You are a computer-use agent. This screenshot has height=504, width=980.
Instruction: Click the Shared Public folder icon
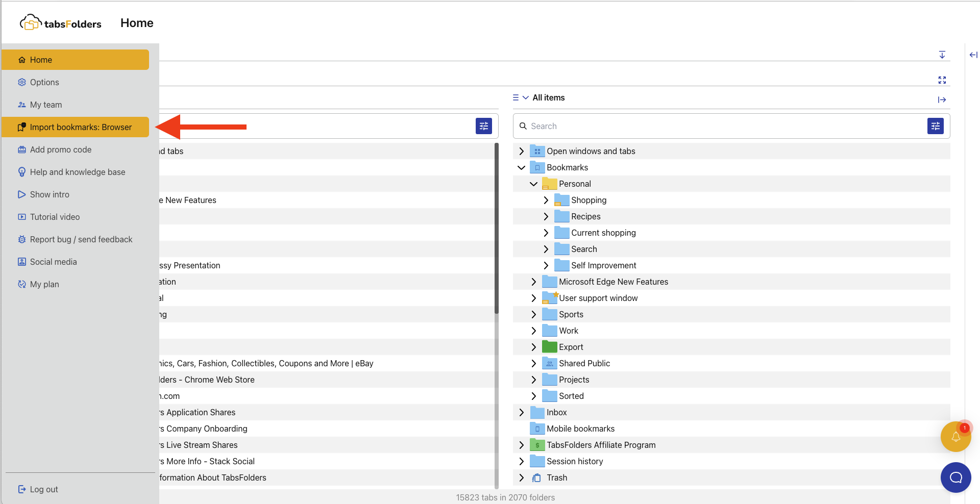(x=549, y=363)
